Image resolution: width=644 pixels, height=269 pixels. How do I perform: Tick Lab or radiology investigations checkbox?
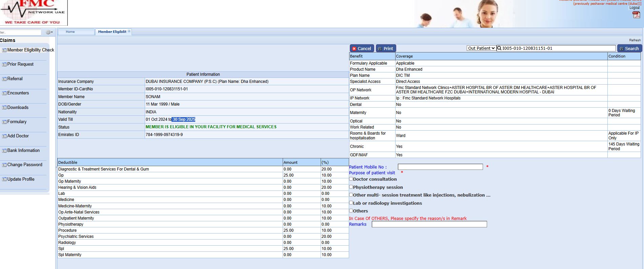[x=351, y=203]
